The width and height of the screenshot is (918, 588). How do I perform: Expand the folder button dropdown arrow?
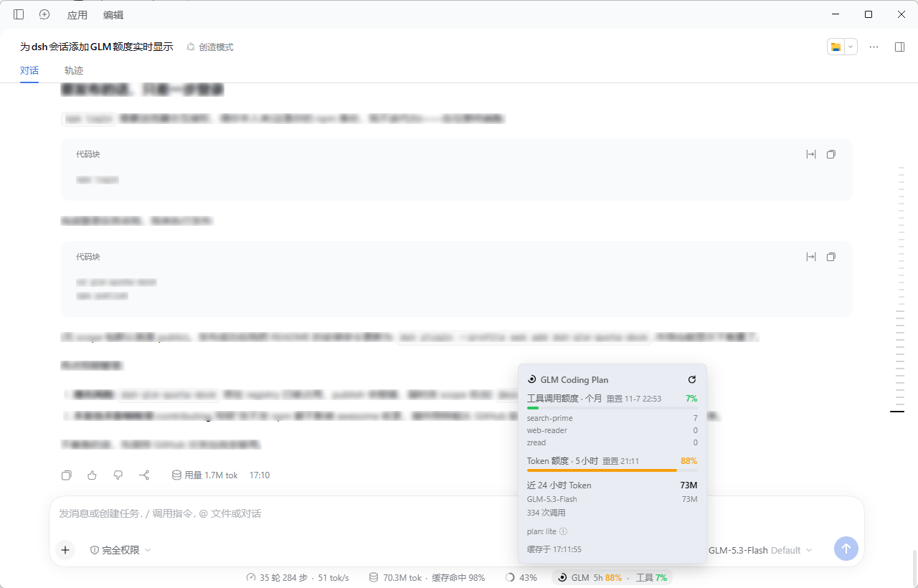coord(851,47)
